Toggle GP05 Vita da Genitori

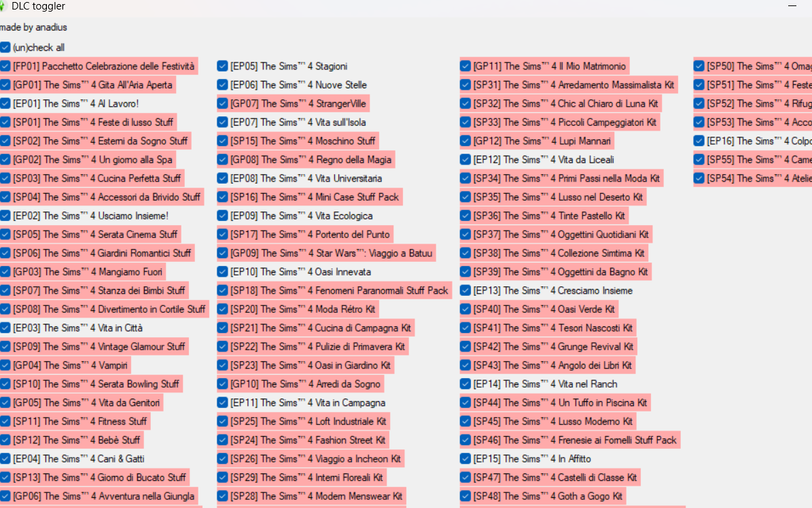pos(5,403)
